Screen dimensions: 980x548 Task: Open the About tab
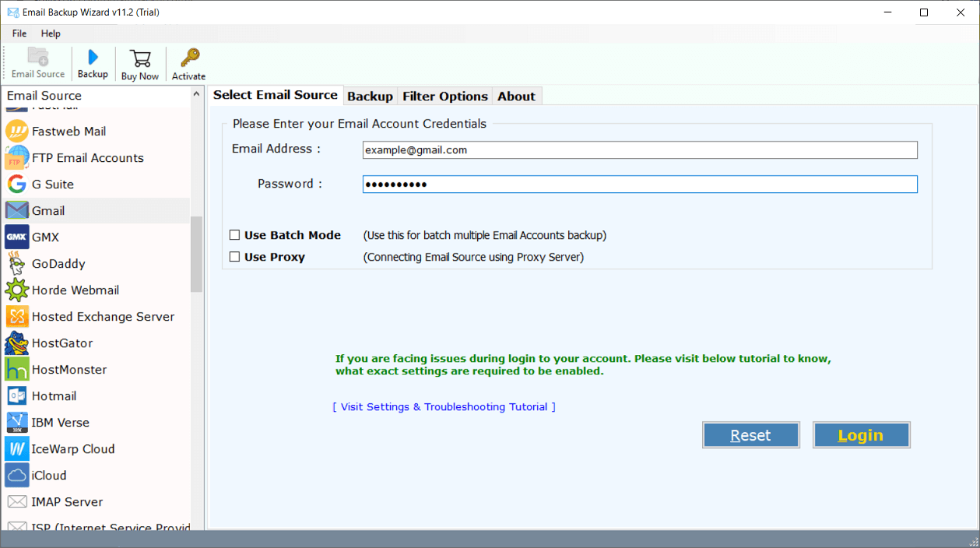517,97
